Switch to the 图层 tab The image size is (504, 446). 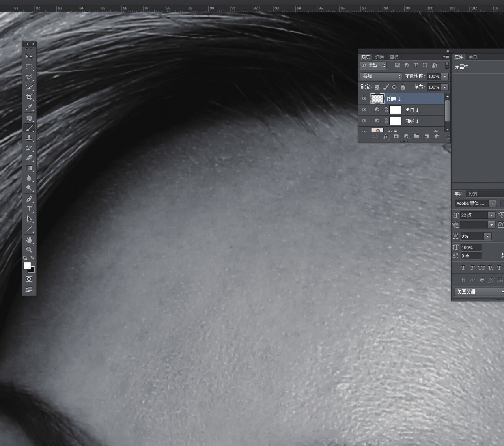[366, 57]
